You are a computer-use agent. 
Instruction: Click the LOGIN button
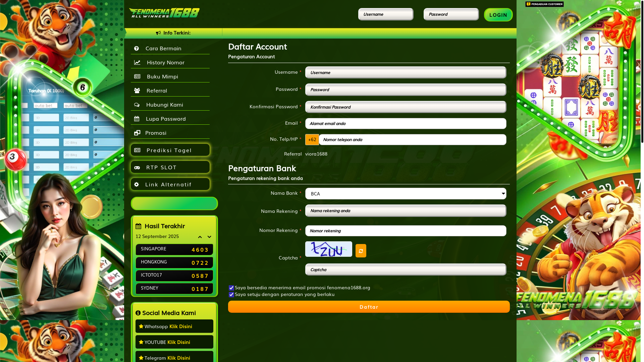[498, 15]
